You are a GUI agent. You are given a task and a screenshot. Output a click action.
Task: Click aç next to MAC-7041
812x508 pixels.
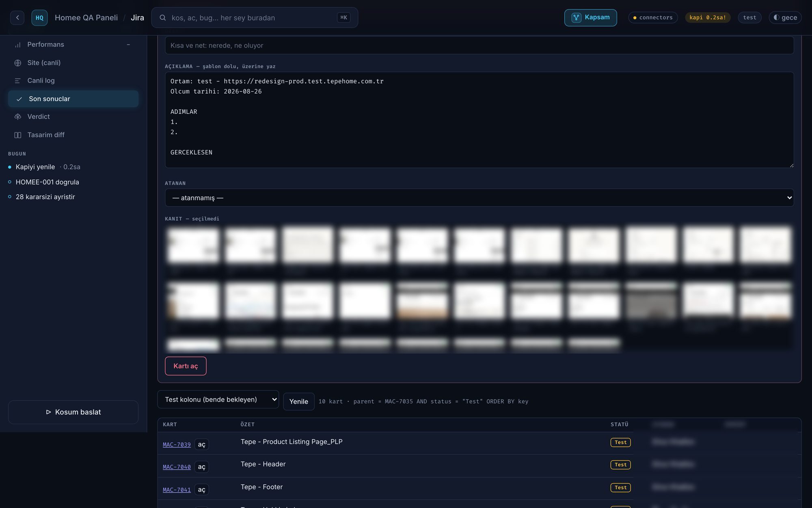(x=201, y=490)
